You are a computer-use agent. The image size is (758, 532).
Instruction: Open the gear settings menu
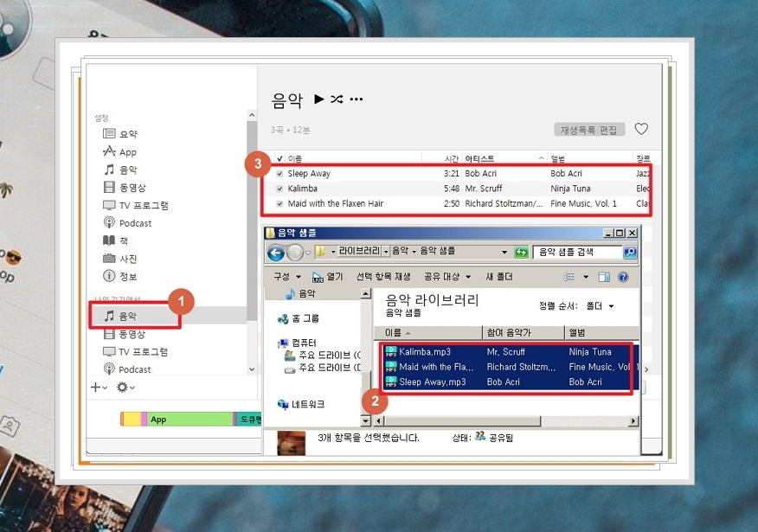coord(125,387)
